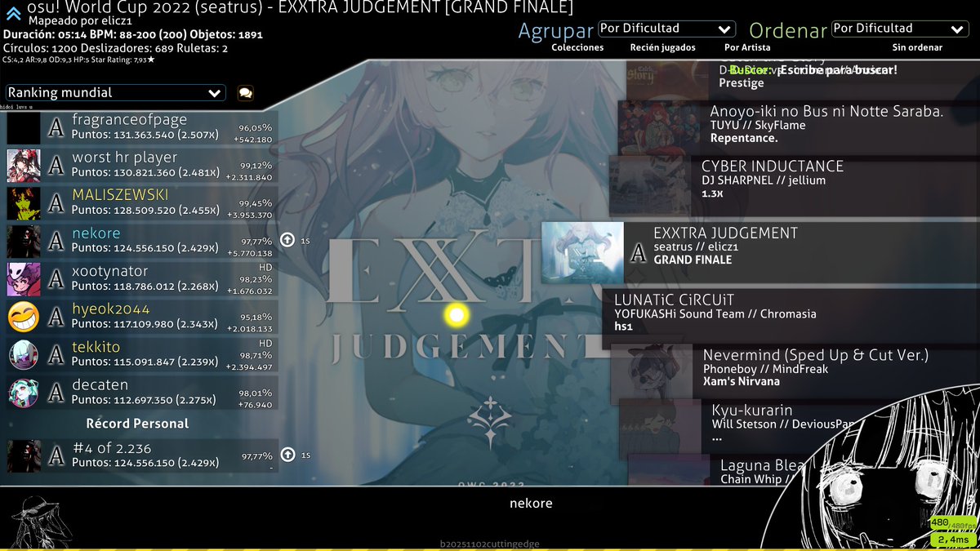Open the #4 of 2.236 personal record
This screenshot has height=551, width=980.
pyautogui.click(x=142, y=455)
